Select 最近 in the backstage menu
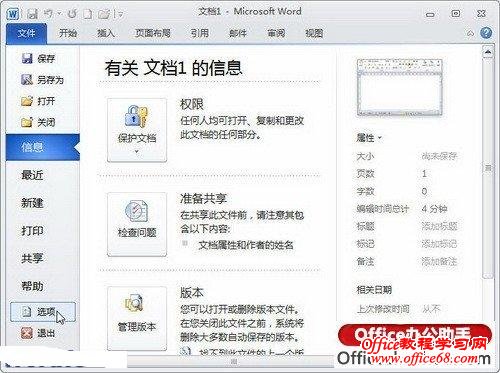The width and height of the screenshot is (500, 373). [x=32, y=175]
